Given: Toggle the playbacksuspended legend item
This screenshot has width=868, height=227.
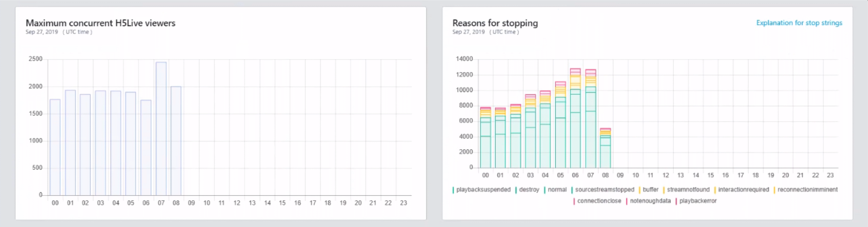Looking at the screenshot, I should click(483, 190).
